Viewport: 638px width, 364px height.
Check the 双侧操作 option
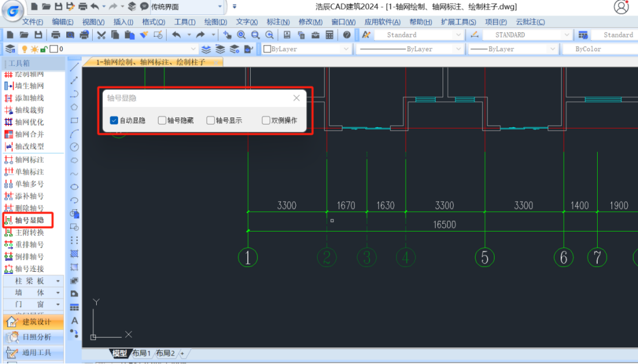click(266, 121)
